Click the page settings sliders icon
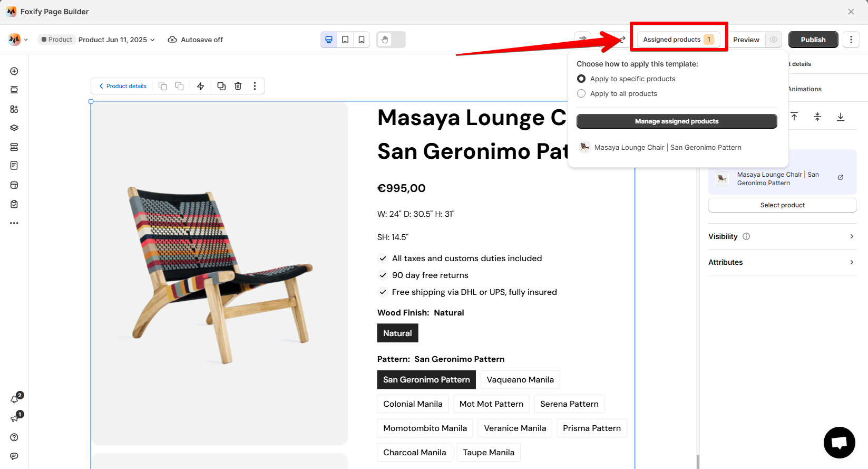The image size is (868, 469). coord(583,40)
